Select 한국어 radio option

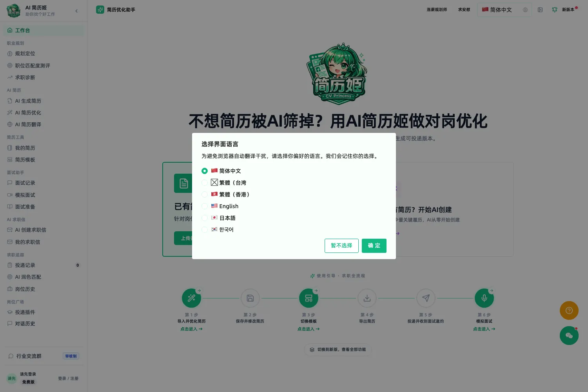point(205,230)
